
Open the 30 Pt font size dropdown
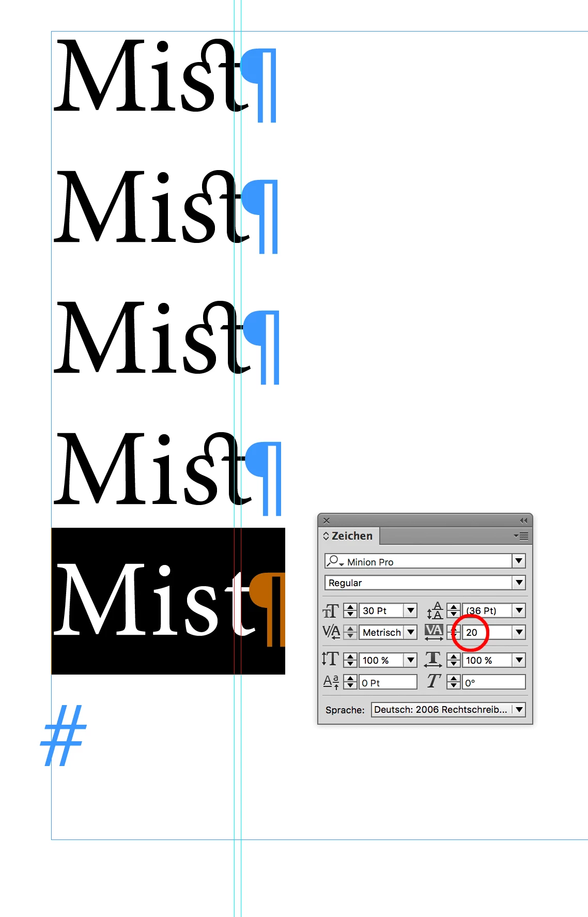pos(411,610)
